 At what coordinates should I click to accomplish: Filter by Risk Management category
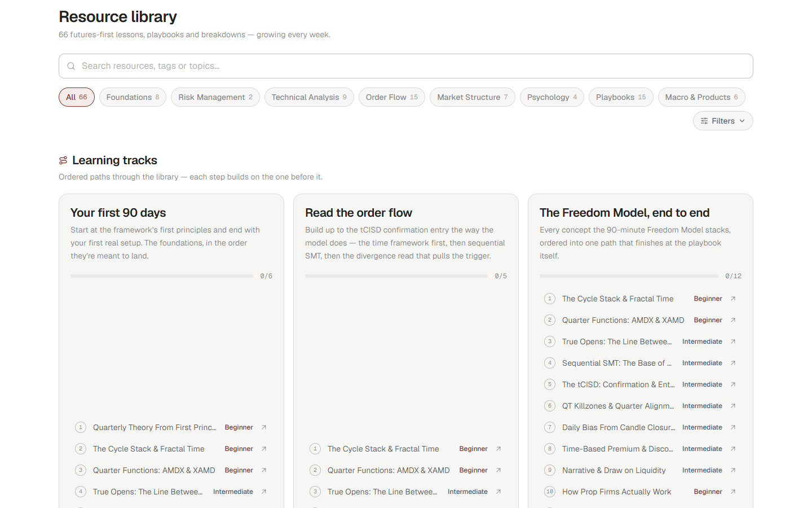coord(215,97)
